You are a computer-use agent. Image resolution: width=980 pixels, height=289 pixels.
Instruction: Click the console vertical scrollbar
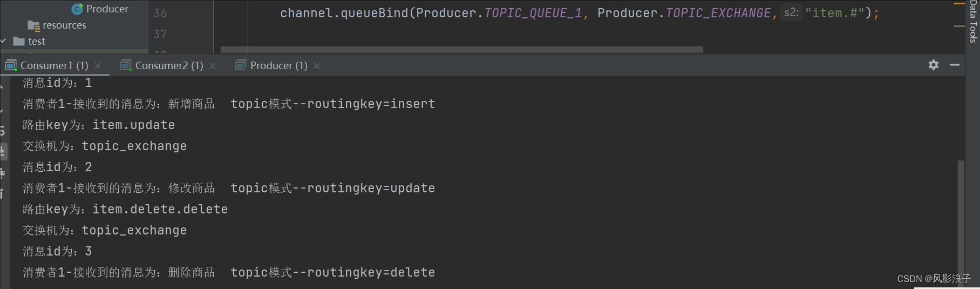click(x=961, y=216)
